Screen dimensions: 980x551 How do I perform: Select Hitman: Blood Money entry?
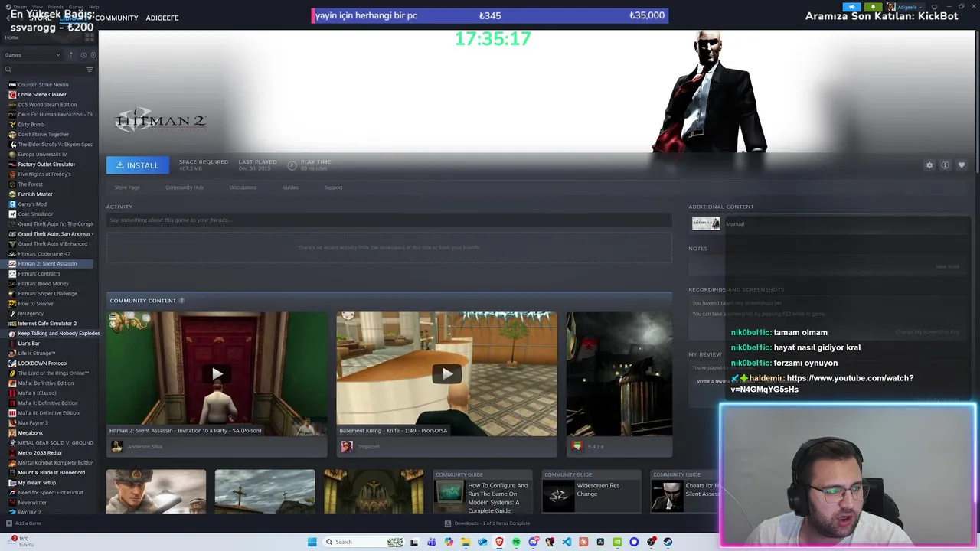coord(43,284)
